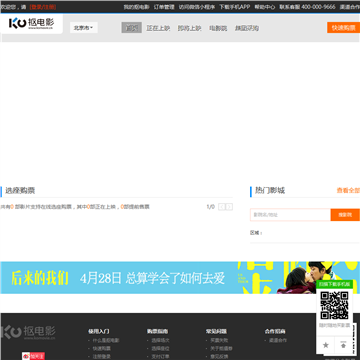Screen dimensions: 360x360
Task: Open the 电影院 navigation tab
Action: click(218, 28)
